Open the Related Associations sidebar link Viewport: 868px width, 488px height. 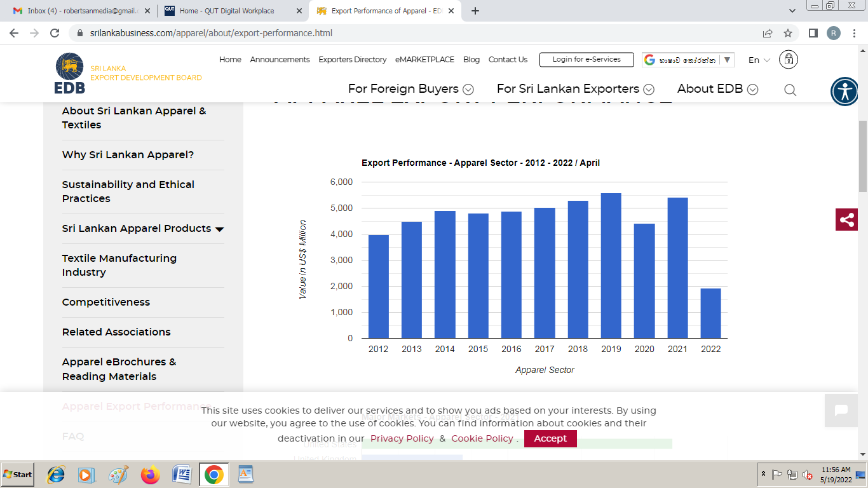point(116,332)
